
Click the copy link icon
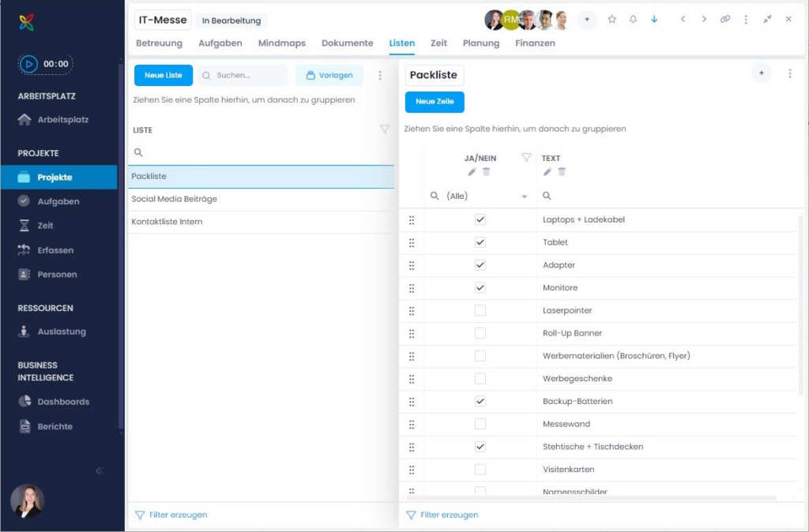(x=725, y=20)
